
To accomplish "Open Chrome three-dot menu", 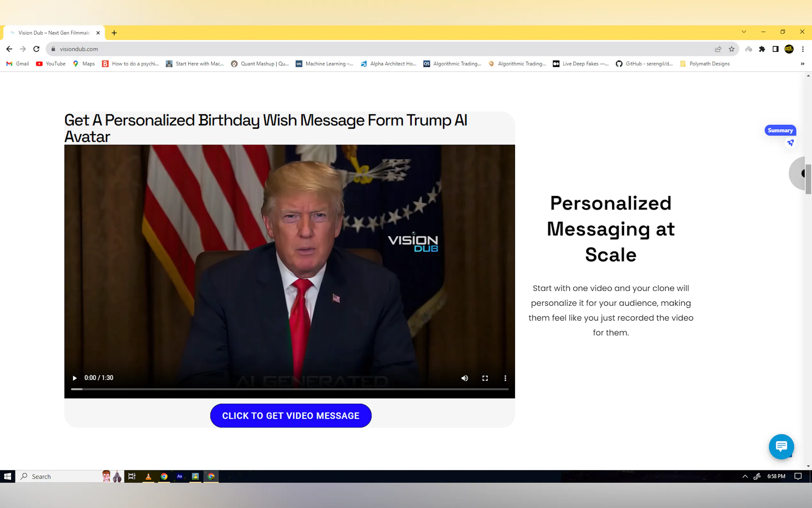I will click(x=803, y=49).
